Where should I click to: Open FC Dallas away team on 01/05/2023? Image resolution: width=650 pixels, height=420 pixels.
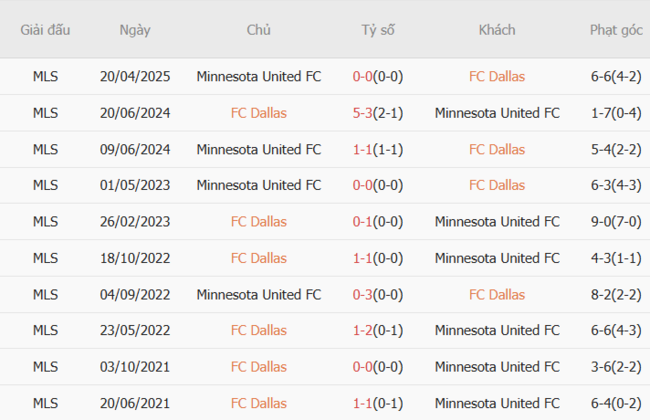click(x=496, y=185)
